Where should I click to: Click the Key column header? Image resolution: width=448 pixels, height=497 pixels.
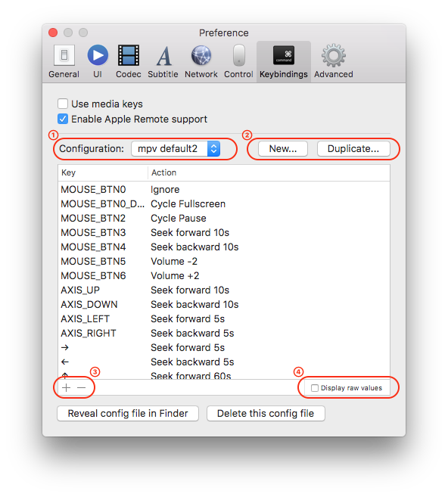click(x=103, y=172)
